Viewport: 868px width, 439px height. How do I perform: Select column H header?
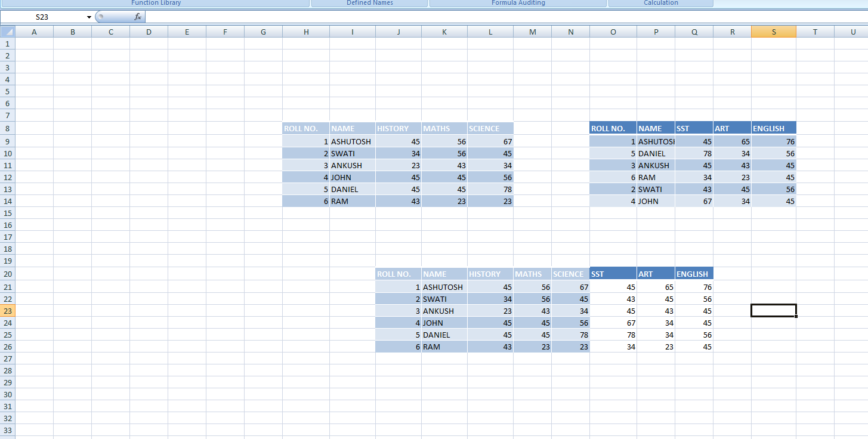coord(306,32)
